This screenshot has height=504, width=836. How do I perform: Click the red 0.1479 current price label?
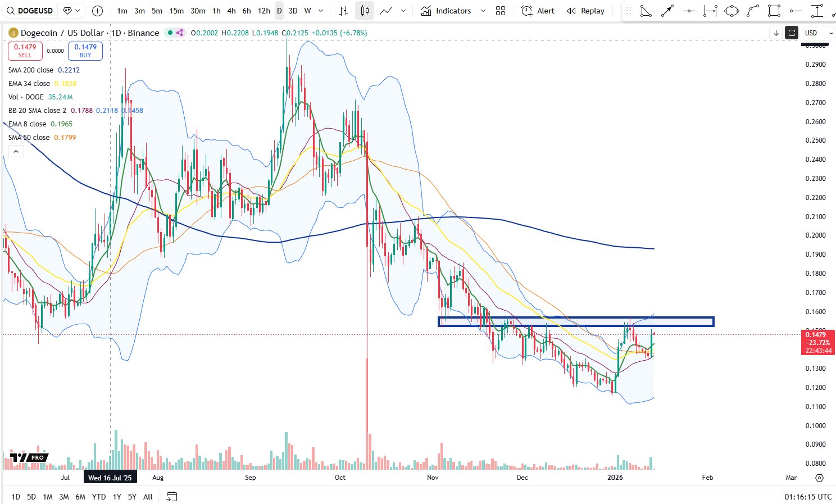[818, 343]
